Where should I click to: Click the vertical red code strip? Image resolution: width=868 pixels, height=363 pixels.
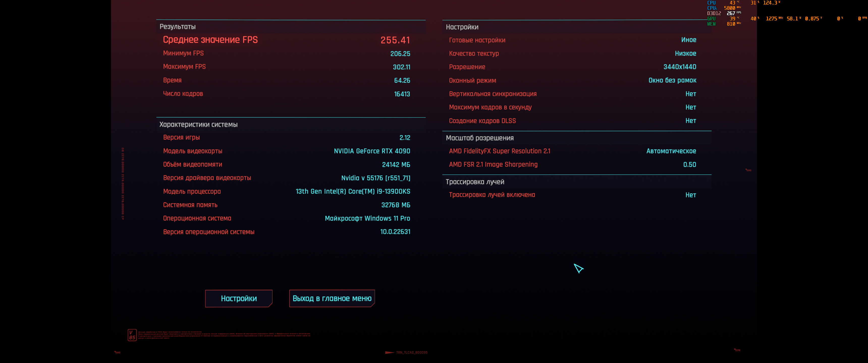[123, 184]
